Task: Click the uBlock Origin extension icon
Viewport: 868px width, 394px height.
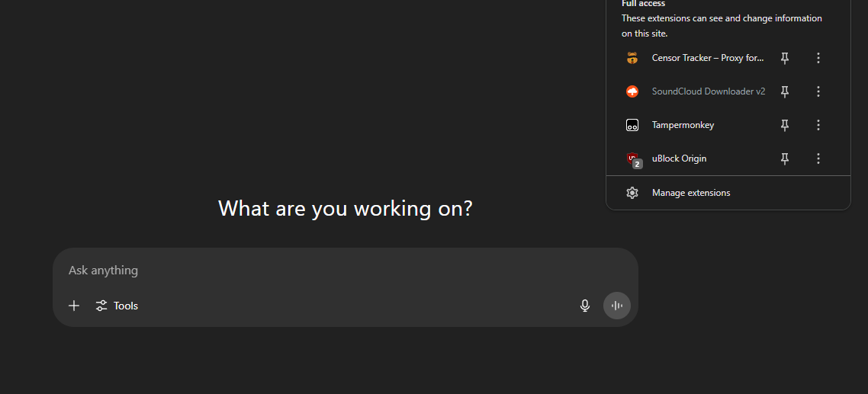Action: (632, 159)
